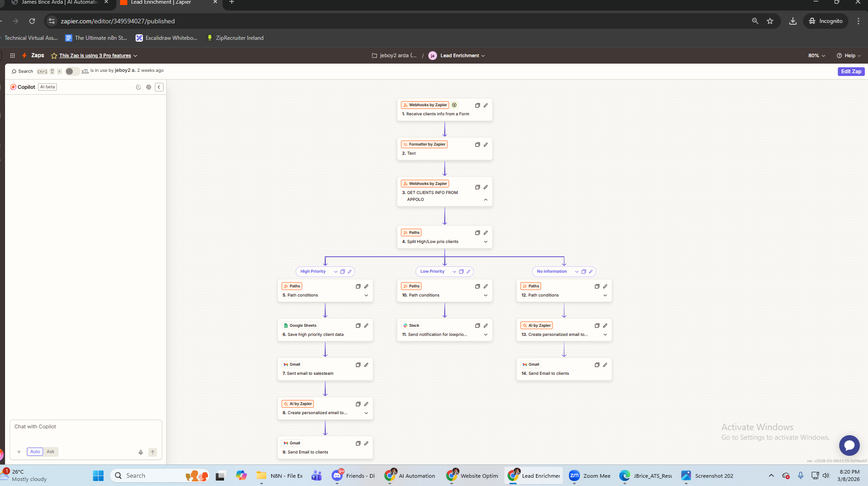868x486 pixels.
Task: Click the microphone icon in the Copilot chat
Action: pyautogui.click(x=141, y=452)
